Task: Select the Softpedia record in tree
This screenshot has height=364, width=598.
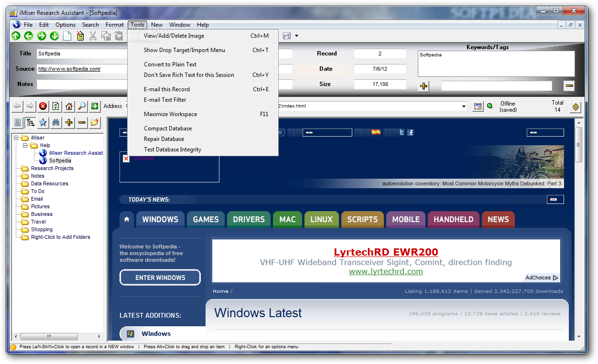Action: click(60, 161)
